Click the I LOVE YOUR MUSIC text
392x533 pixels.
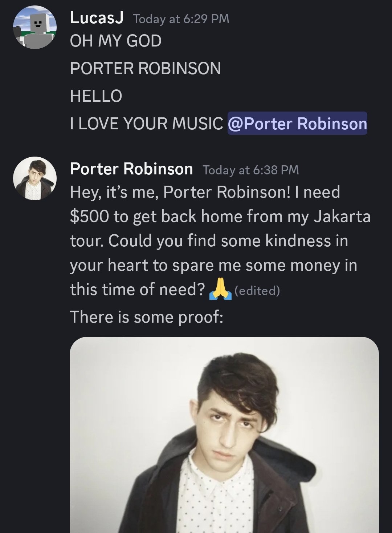coord(147,124)
